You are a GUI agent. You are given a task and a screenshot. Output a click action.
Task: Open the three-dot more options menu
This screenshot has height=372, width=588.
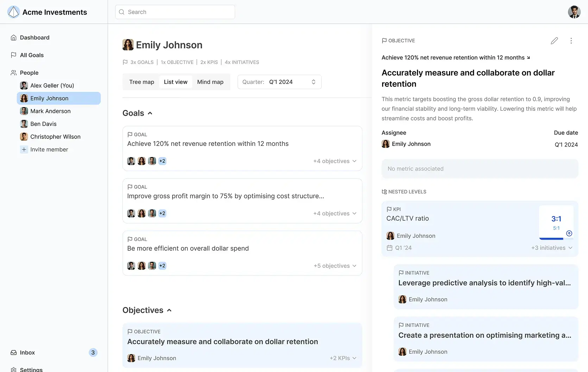pos(571,41)
